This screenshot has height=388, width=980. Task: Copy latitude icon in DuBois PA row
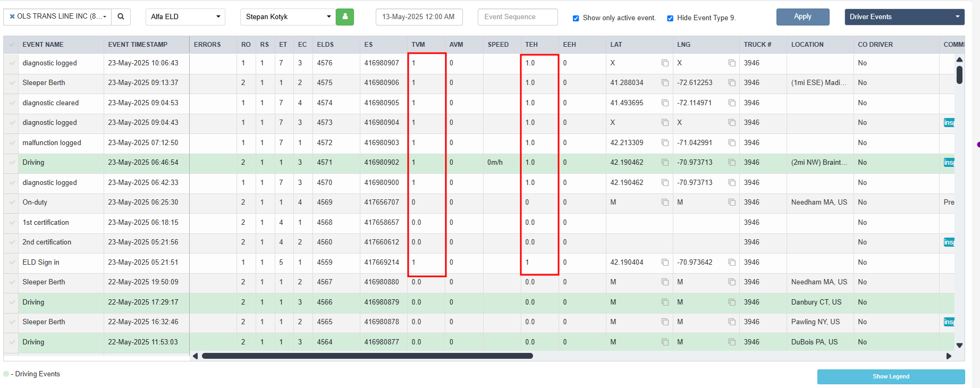click(665, 342)
